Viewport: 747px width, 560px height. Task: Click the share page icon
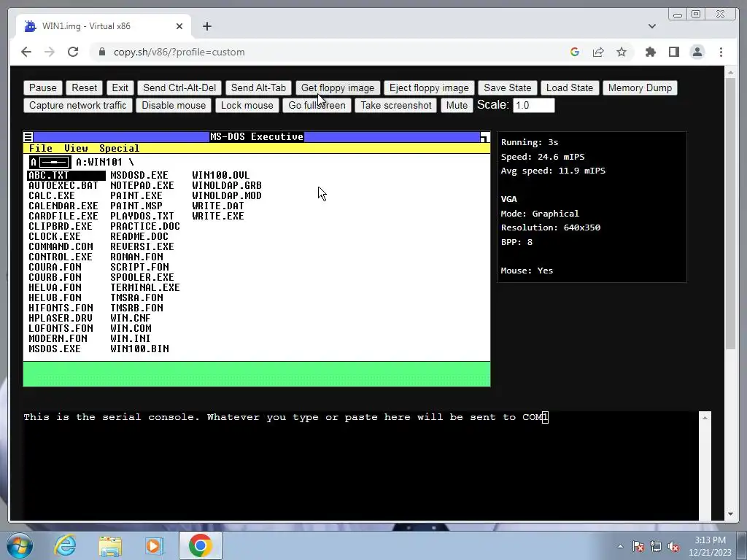click(598, 52)
